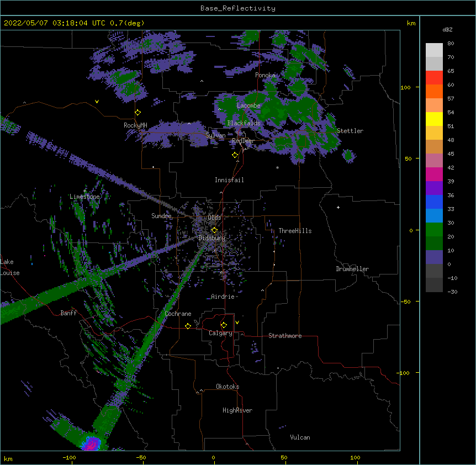
Task: Click the Olds town label
Action: (214, 218)
